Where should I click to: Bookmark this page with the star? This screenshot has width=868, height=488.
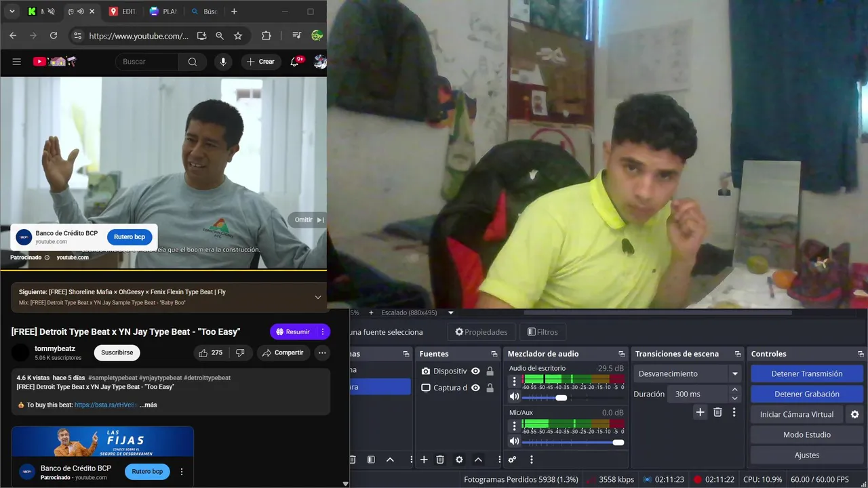(x=238, y=35)
